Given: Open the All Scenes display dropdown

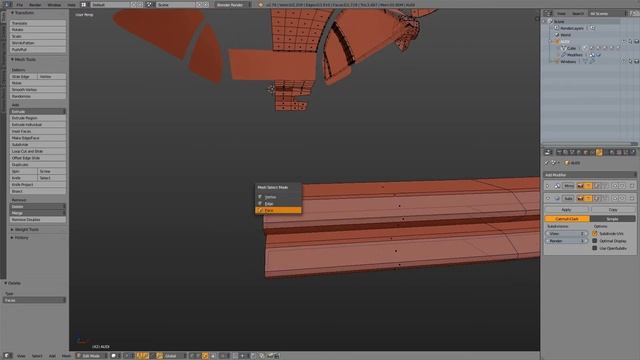Looking at the screenshot, I should (x=608, y=13).
